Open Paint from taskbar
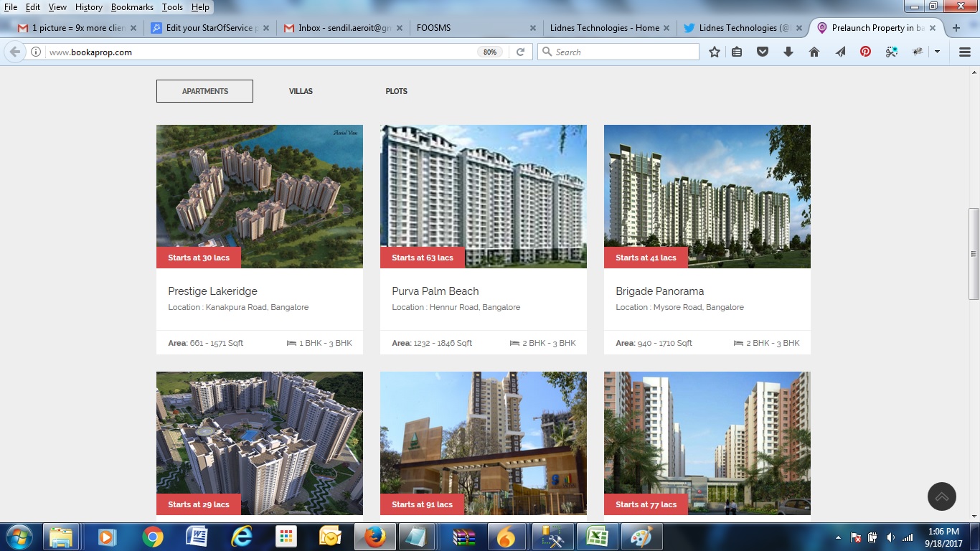980x551 pixels. click(x=642, y=537)
